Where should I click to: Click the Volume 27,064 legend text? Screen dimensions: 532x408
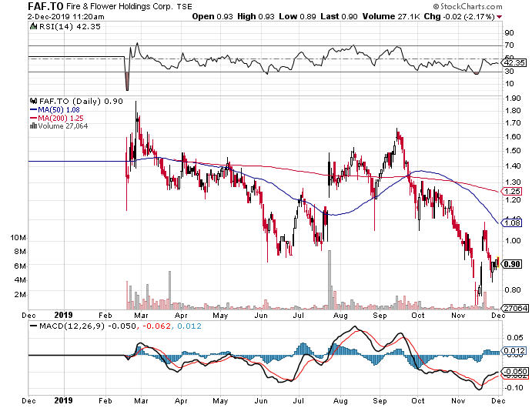[x=63, y=125]
